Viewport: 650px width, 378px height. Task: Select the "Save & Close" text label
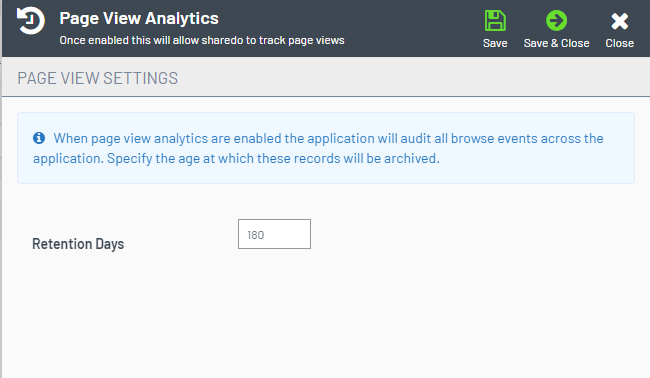556,43
